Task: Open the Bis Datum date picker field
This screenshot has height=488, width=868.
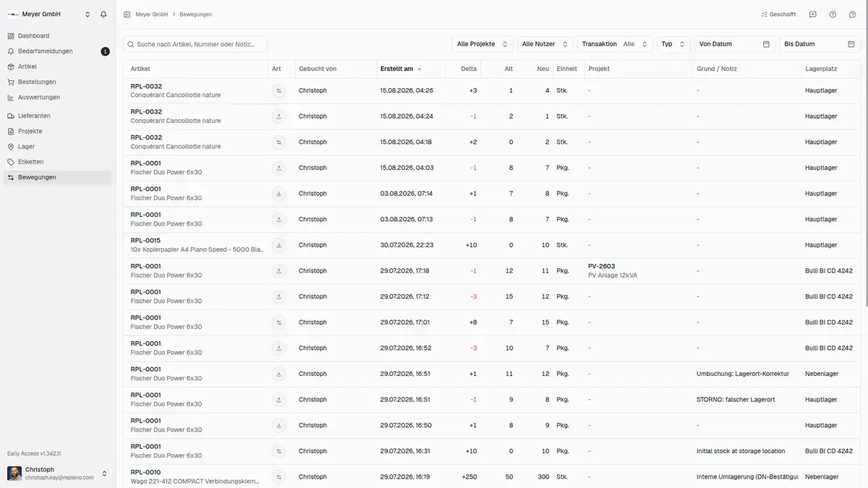Action: [820, 44]
